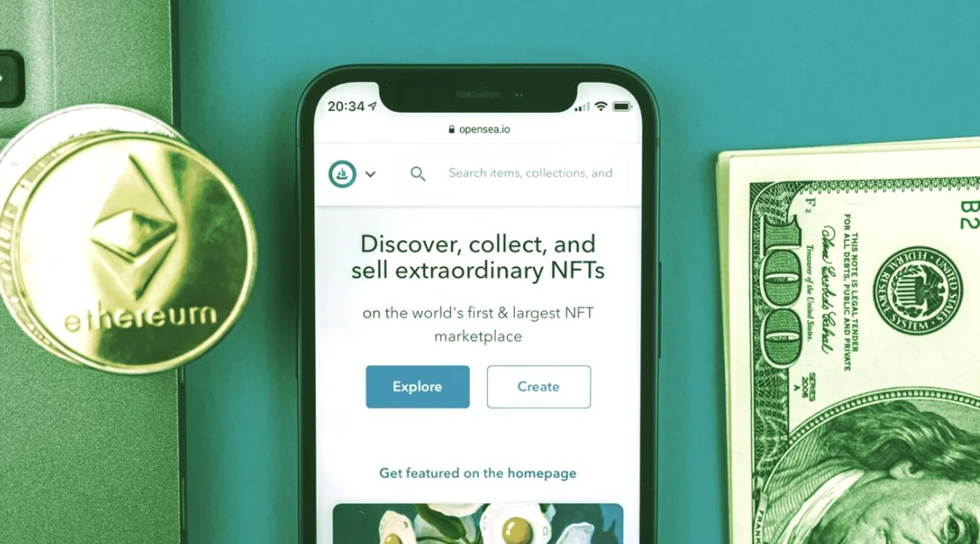Click the opensea.io address bar
Image resolution: width=980 pixels, height=544 pixels.
pyautogui.click(x=479, y=129)
